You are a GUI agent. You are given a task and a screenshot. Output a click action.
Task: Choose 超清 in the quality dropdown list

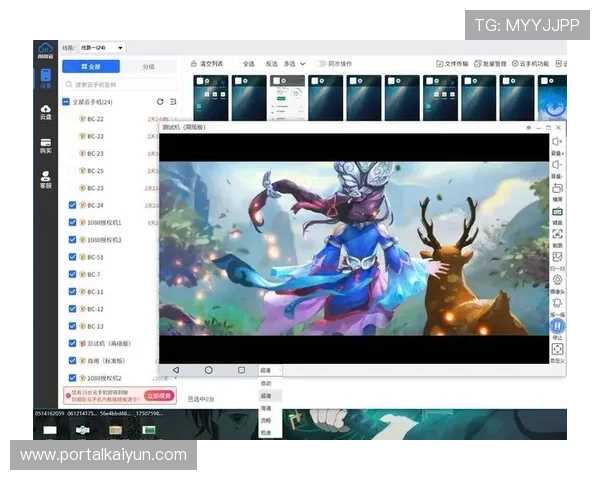[x=270, y=395]
